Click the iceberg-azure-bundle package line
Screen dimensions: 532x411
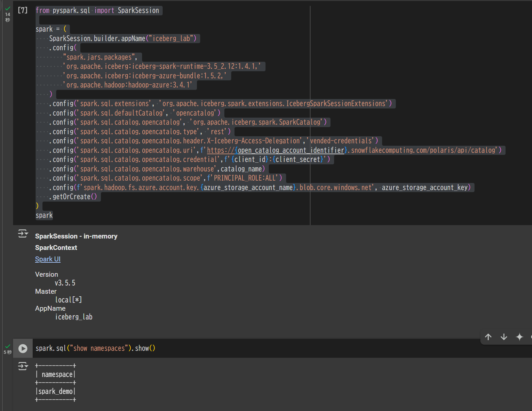145,76
